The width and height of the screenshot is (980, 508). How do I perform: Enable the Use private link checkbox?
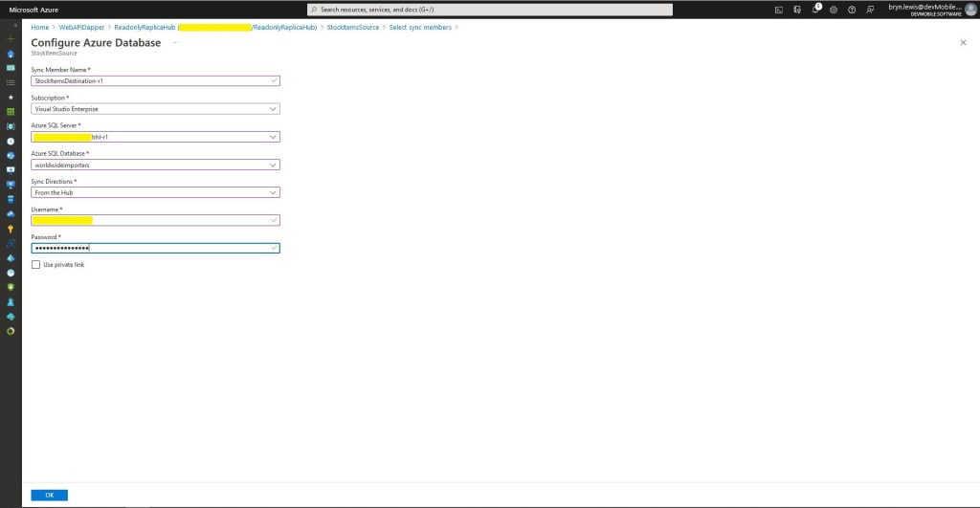(36, 265)
